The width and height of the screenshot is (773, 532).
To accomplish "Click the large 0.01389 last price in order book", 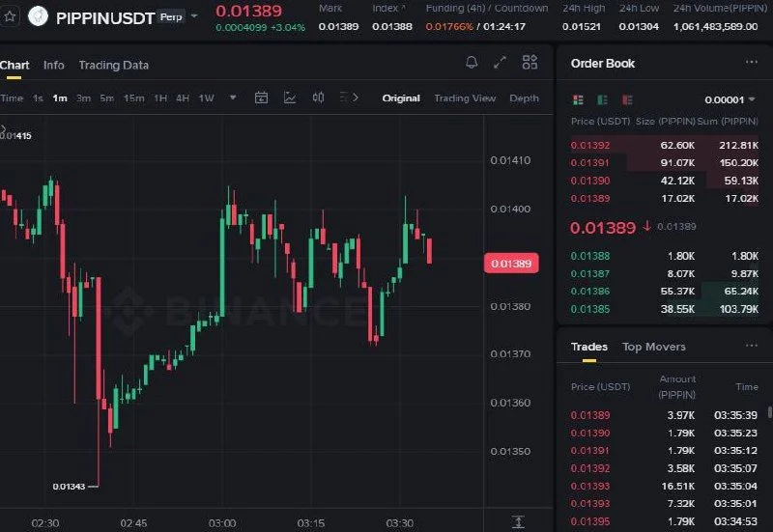I will [x=602, y=228].
